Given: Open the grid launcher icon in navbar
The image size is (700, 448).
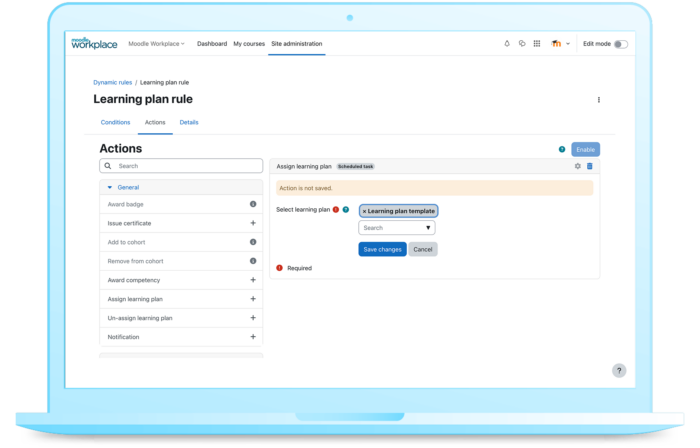Looking at the screenshot, I should [537, 44].
